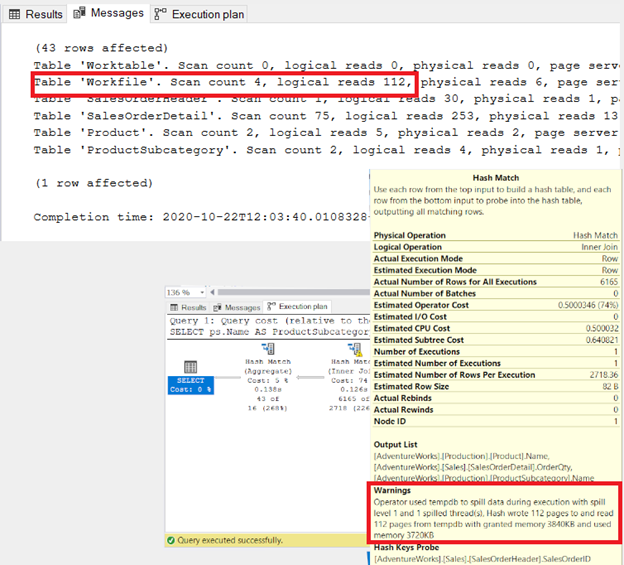624x565 pixels.
Task: Click Estimated Operator Cost row
Action: [x=495, y=305]
